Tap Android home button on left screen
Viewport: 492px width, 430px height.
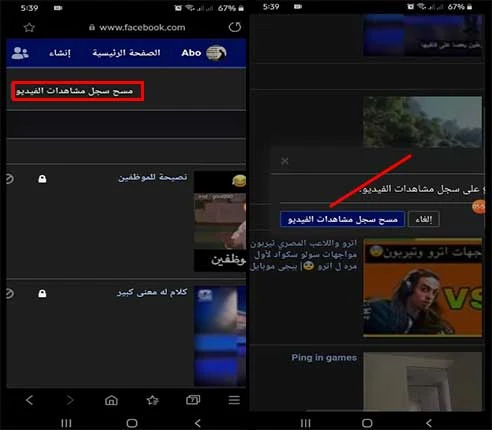(132, 423)
